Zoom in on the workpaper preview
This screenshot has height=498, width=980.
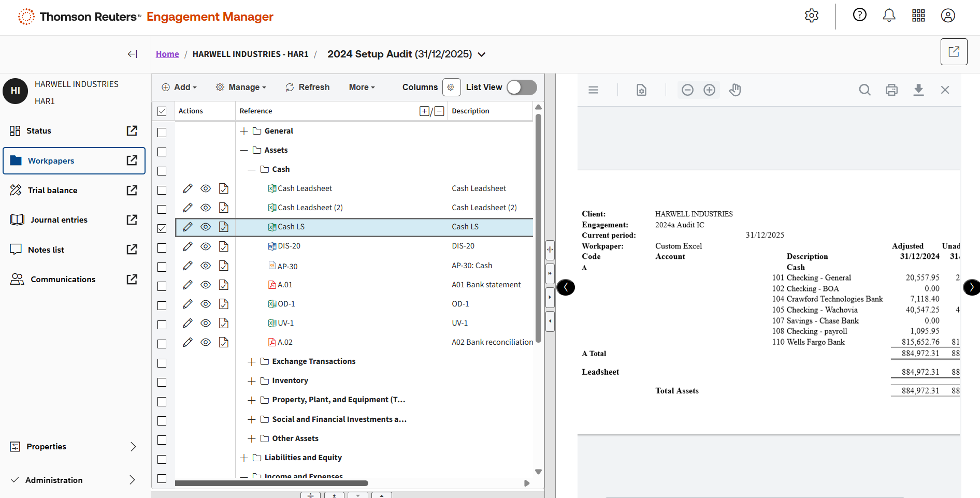[x=709, y=90]
